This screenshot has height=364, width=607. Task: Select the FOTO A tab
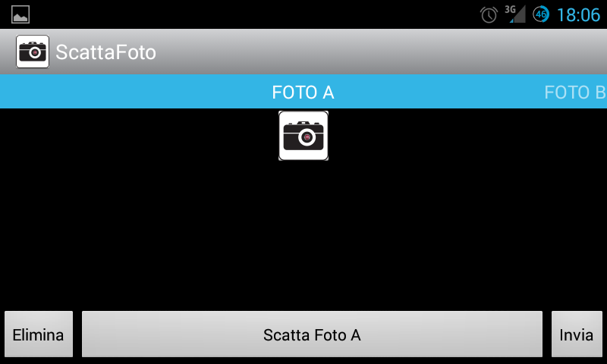pos(303,92)
